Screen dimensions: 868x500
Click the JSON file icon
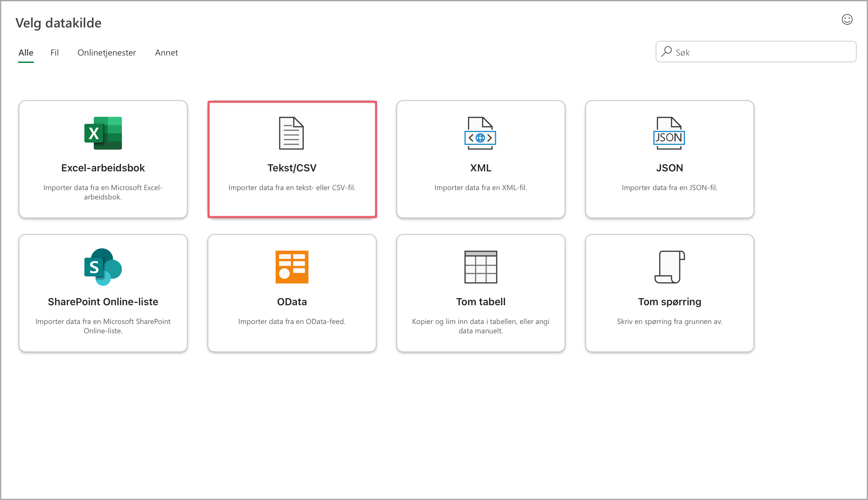[x=669, y=133]
